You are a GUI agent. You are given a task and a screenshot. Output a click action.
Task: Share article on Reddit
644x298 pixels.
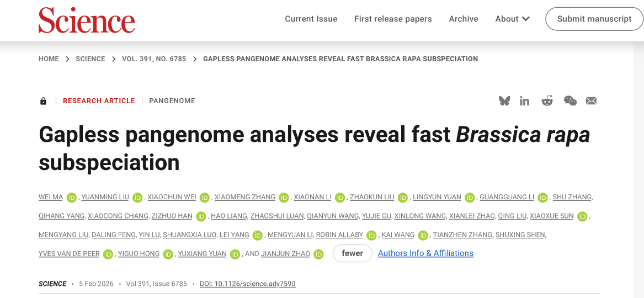547,100
